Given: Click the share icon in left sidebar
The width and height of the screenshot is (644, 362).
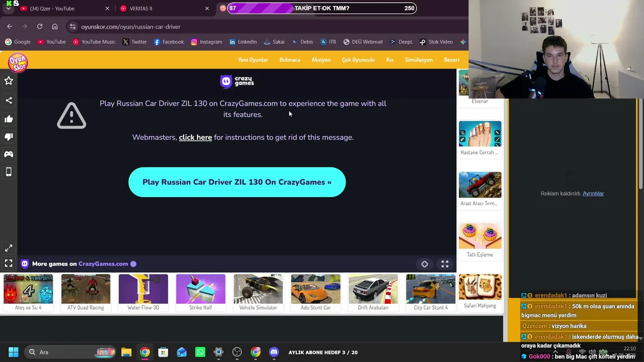Looking at the screenshot, I should 9,101.
